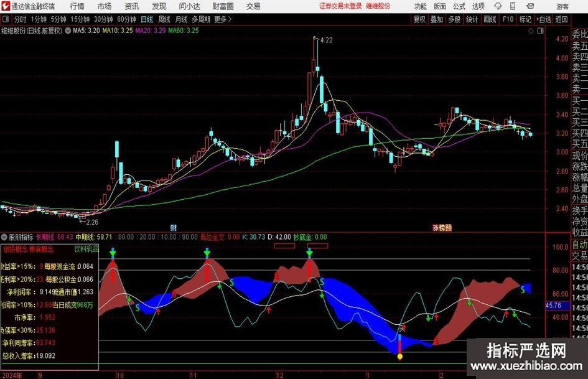This screenshot has height=379, width=588.
Task: Toggle the left panel icon before 分时
Action: pos(6,19)
